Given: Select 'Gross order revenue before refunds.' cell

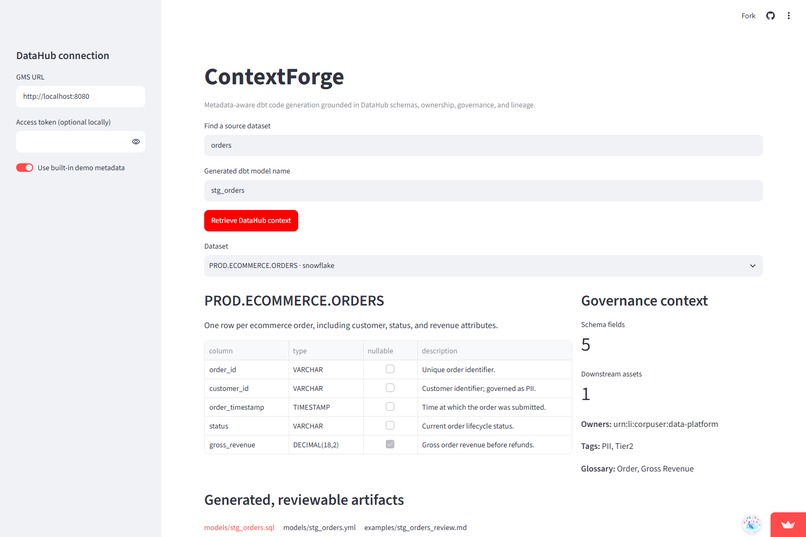Looking at the screenshot, I should point(494,445).
